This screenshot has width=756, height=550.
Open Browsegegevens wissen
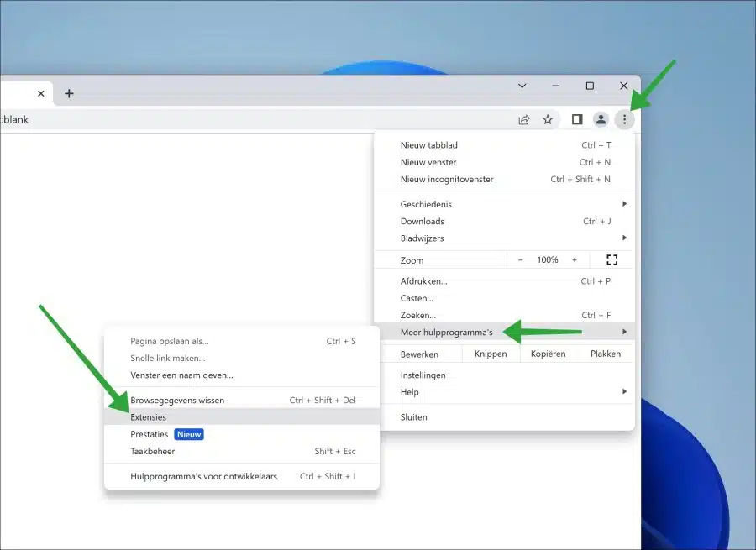242,400
